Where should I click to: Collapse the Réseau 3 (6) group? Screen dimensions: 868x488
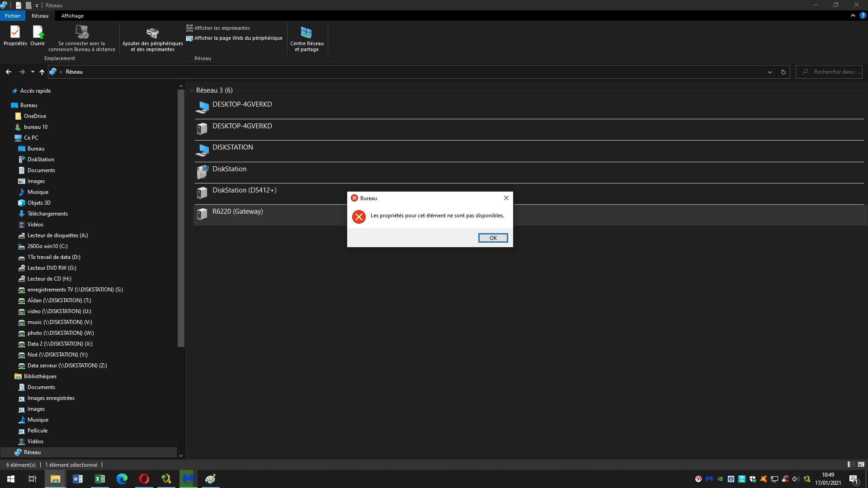point(192,90)
